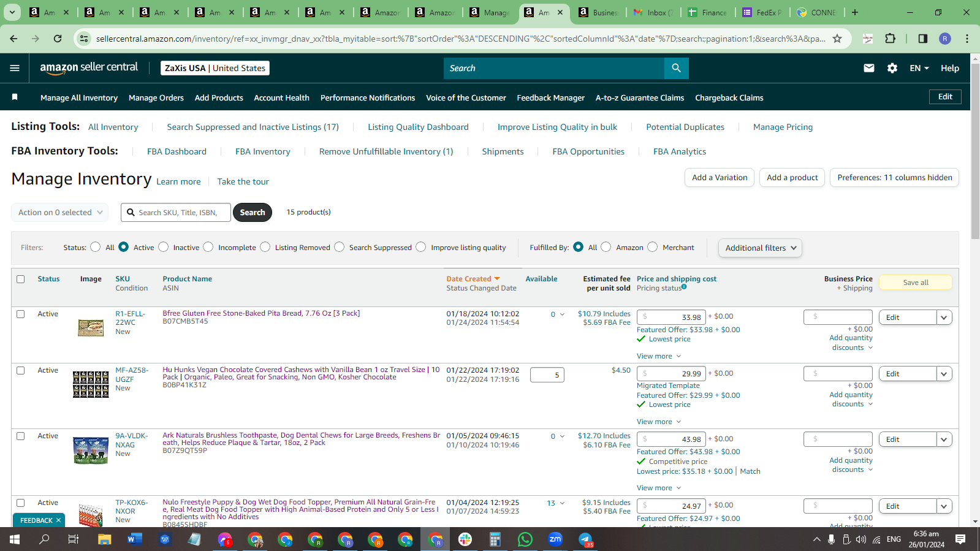Viewport: 980px width, 551px height.
Task: Expand View more under the 33.98 price
Action: click(659, 356)
